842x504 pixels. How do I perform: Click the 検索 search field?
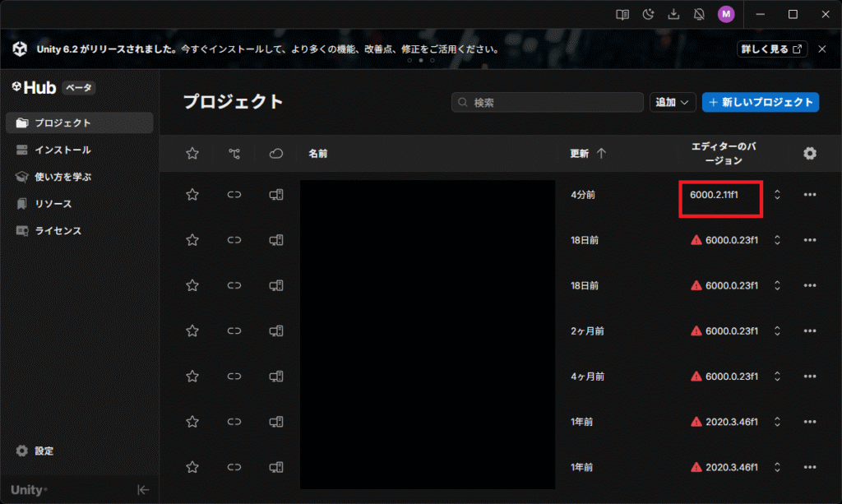pos(548,102)
